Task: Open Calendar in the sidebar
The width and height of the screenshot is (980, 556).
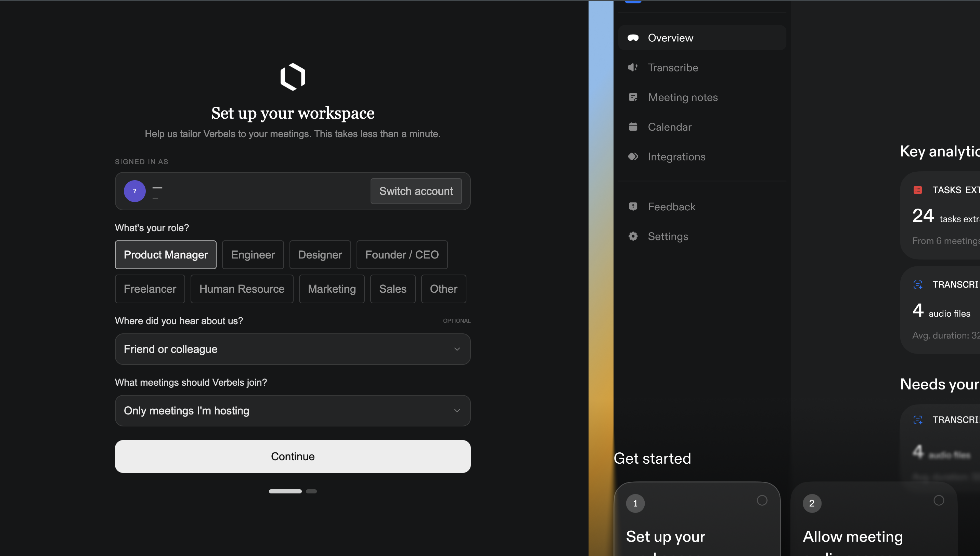Action: click(702, 127)
